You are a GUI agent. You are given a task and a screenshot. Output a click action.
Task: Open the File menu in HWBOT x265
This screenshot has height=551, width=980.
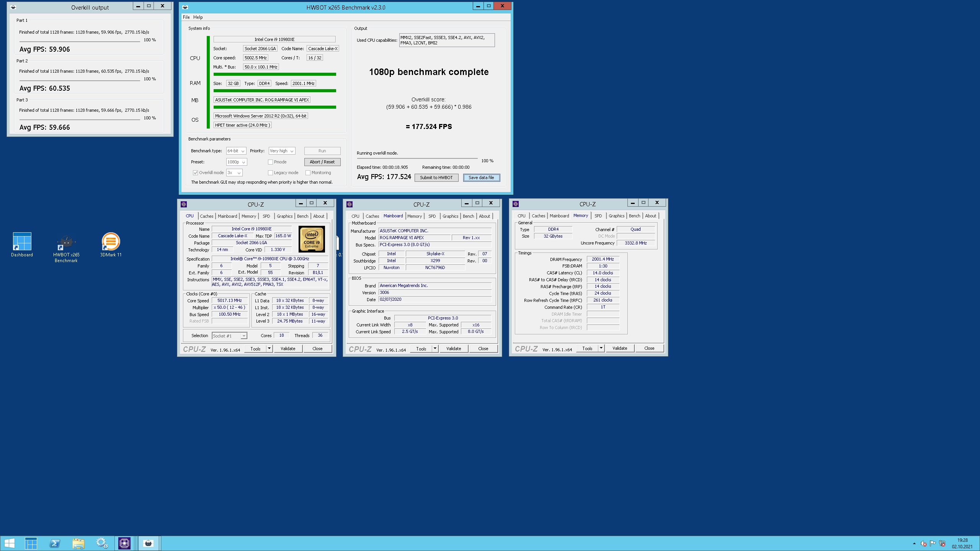click(x=186, y=17)
